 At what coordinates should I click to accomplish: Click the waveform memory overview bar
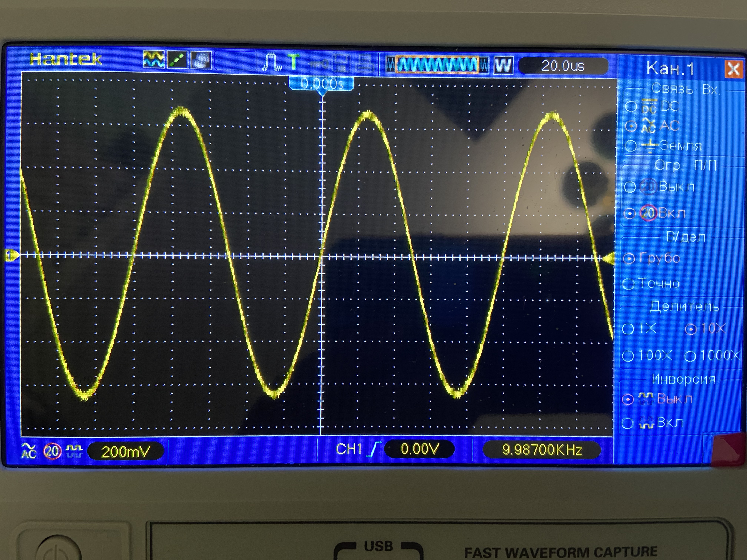click(x=438, y=65)
